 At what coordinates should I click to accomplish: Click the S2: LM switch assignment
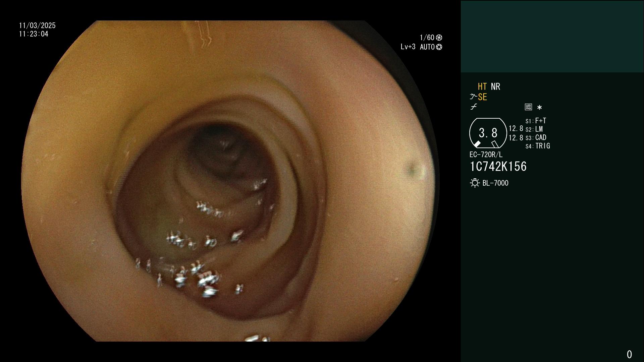tap(534, 129)
